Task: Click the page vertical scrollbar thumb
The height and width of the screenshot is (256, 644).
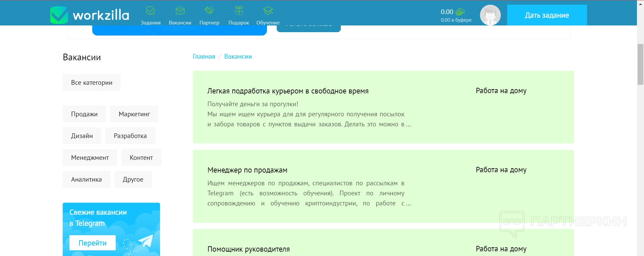Action: 640,64
